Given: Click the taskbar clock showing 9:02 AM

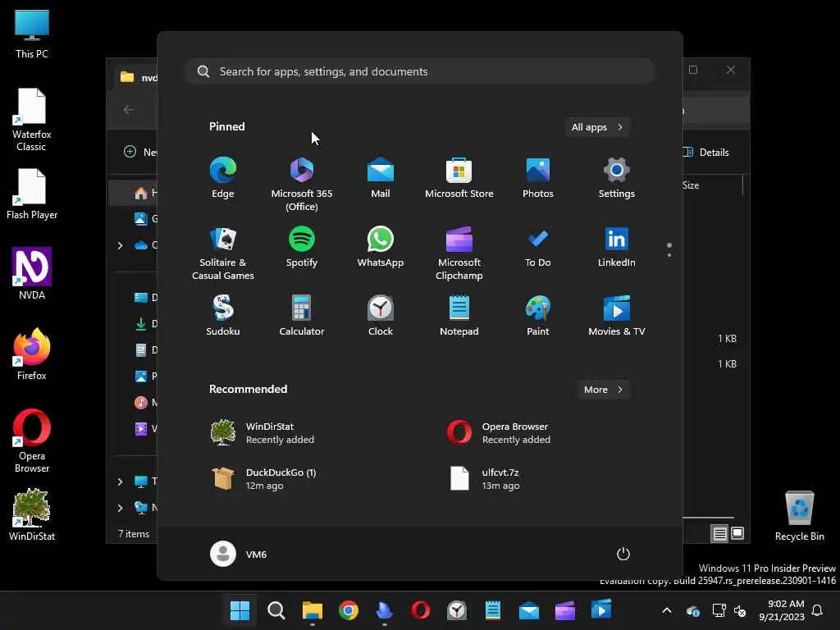Looking at the screenshot, I should [x=782, y=610].
